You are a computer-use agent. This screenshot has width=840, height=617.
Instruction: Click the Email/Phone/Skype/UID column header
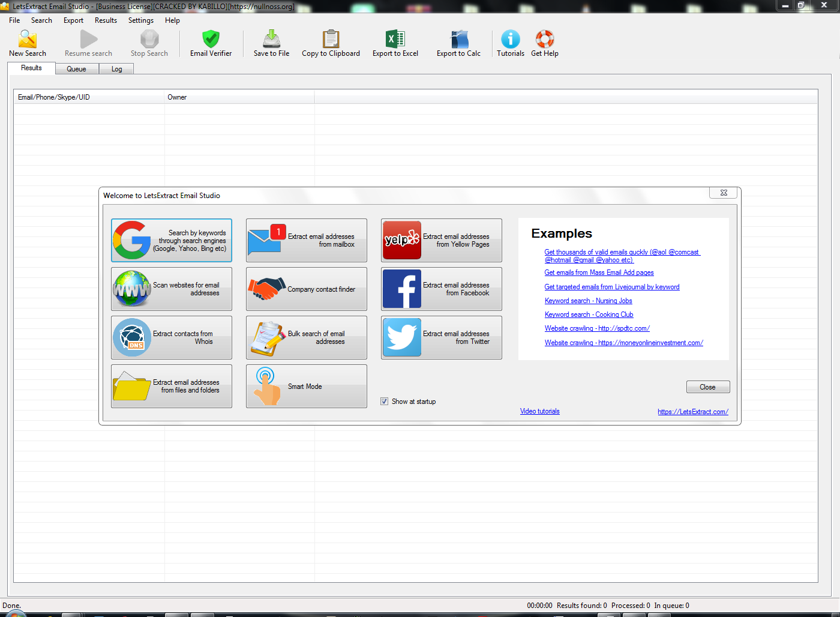point(89,97)
